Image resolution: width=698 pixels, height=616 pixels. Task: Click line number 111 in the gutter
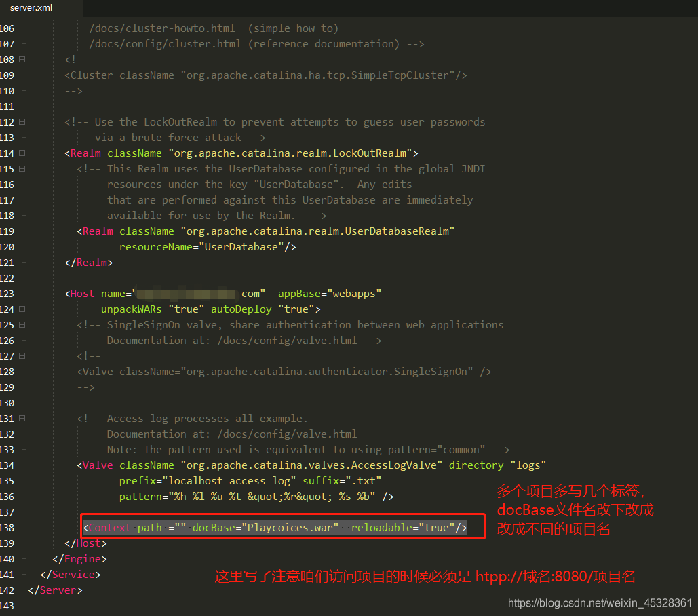pos(7,107)
